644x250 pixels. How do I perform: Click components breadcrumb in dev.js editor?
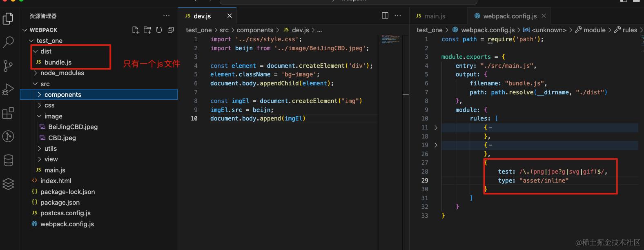click(255, 30)
